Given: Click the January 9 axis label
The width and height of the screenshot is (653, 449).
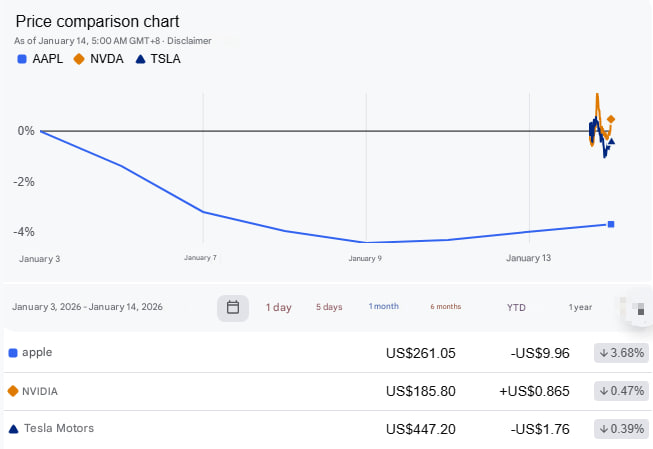Looking at the screenshot, I should (x=365, y=258).
